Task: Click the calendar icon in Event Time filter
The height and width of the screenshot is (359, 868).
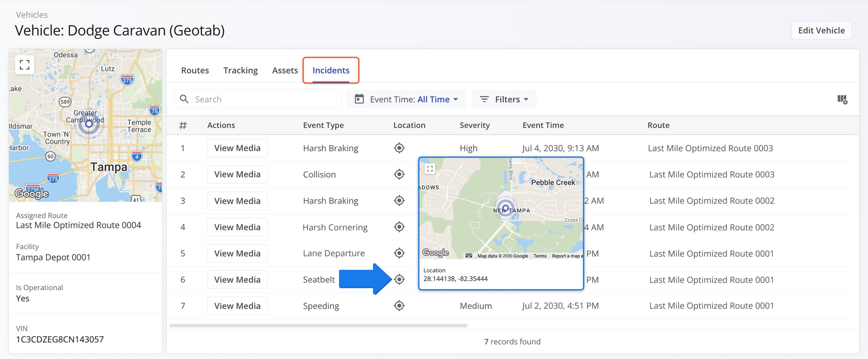Action: pos(359,99)
